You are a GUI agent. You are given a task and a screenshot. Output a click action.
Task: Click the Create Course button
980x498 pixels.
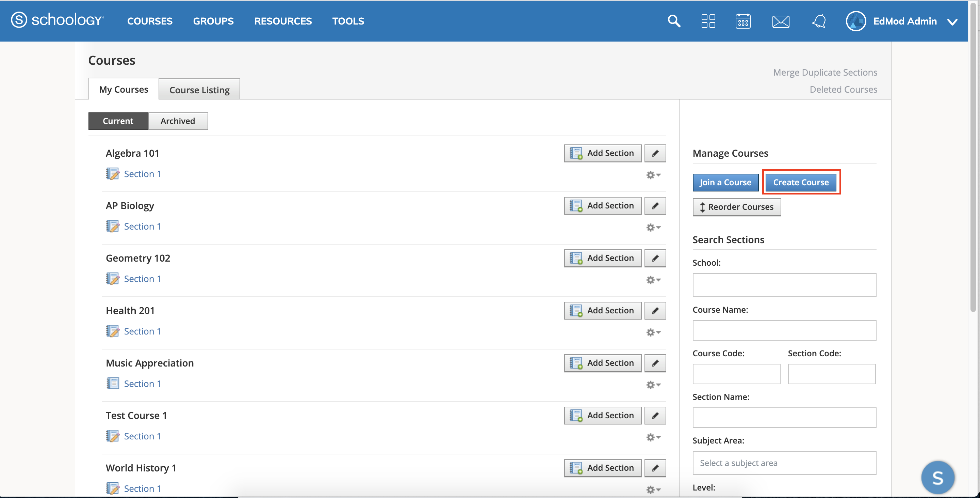pyautogui.click(x=801, y=182)
